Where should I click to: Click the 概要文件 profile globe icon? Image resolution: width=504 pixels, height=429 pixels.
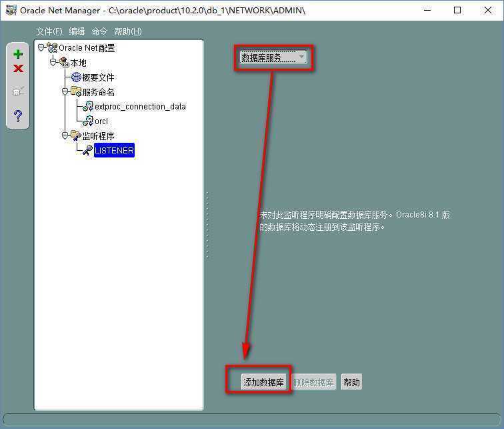pos(76,77)
